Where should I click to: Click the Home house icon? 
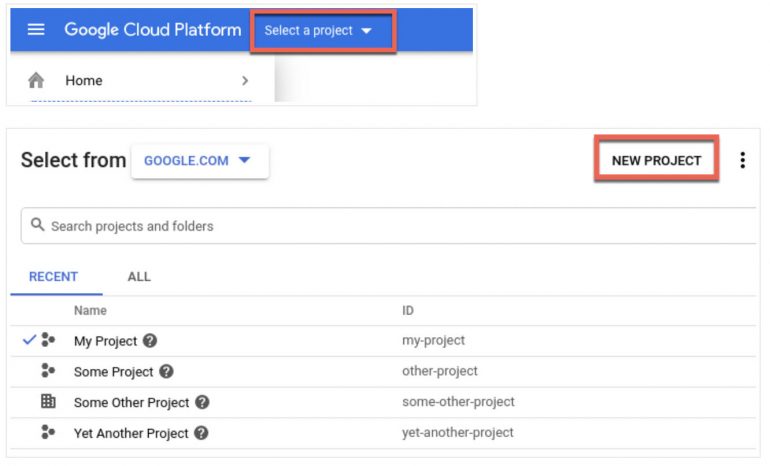[x=36, y=80]
